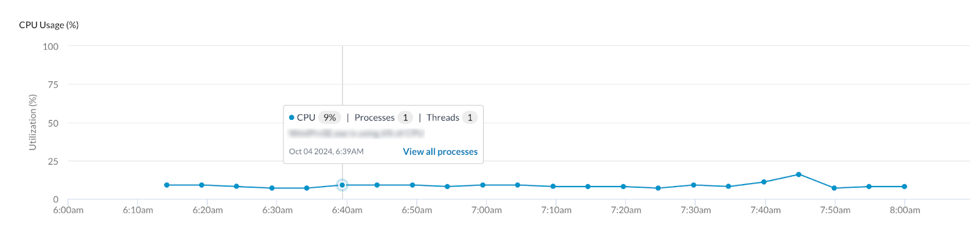The width and height of the screenshot is (980, 227).
Task: Click the data point at 7:30am
Action: pyautogui.click(x=693, y=185)
